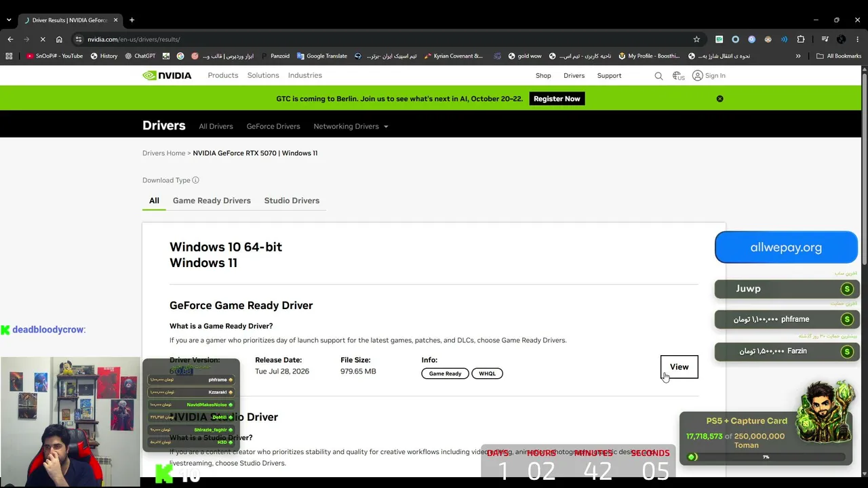The width and height of the screenshot is (868, 488).
Task: Open the Panzoid bookmark
Action: [275, 56]
